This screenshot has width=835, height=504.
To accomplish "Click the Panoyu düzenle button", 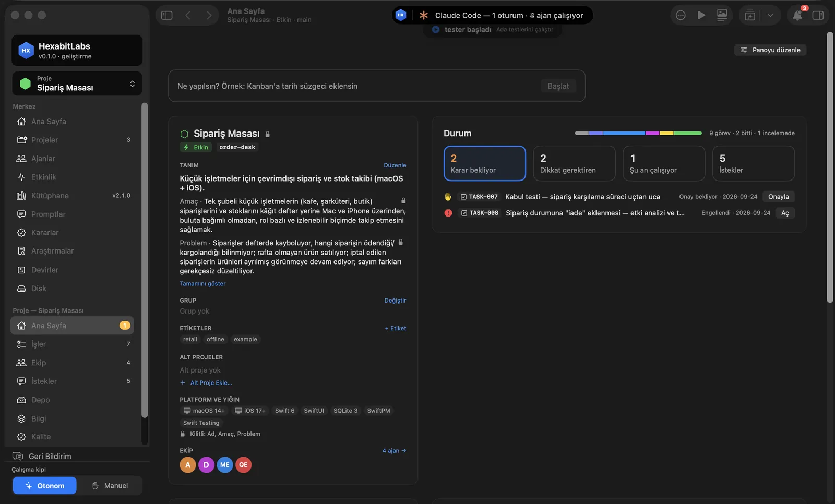I will pos(770,50).
